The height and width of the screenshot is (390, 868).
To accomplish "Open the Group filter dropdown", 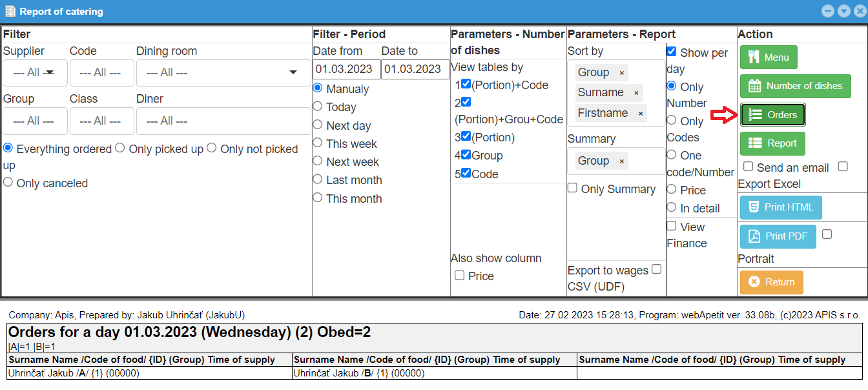I will [x=36, y=121].
